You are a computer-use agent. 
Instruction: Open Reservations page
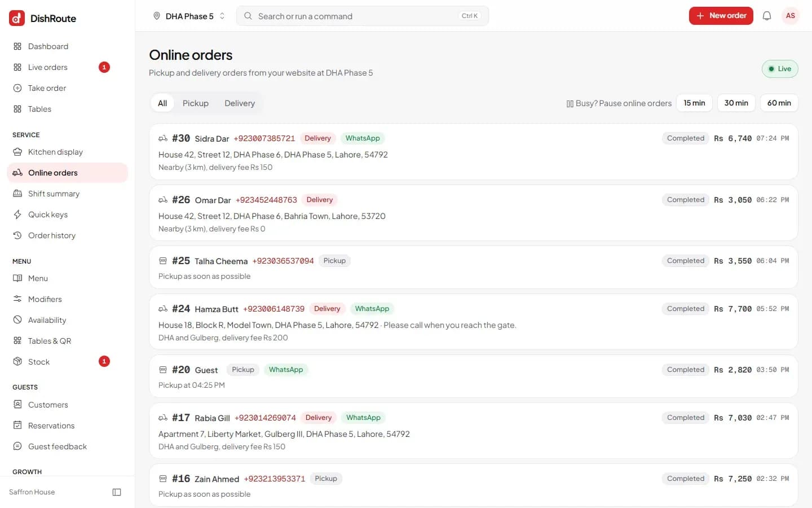pyautogui.click(x=68, y=426)
